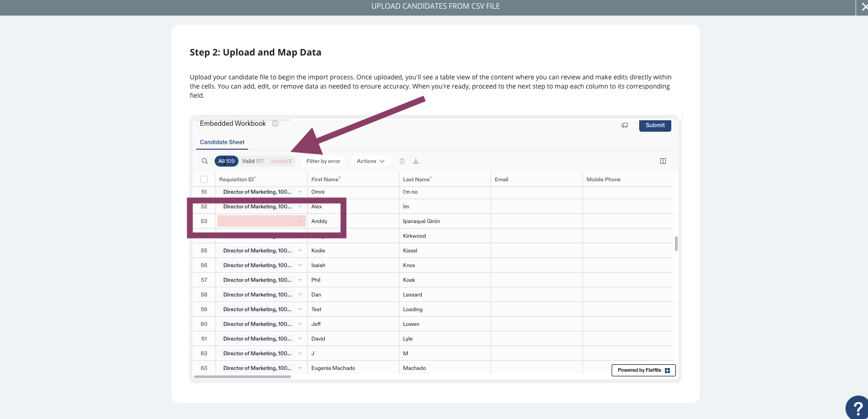Screen dimensions: 868x419
Task: Open the help question mark bubble
Action: [857, 407]
